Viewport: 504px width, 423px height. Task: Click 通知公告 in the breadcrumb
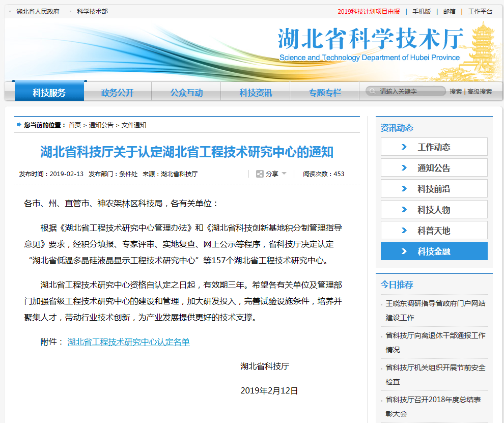[101, 125]
